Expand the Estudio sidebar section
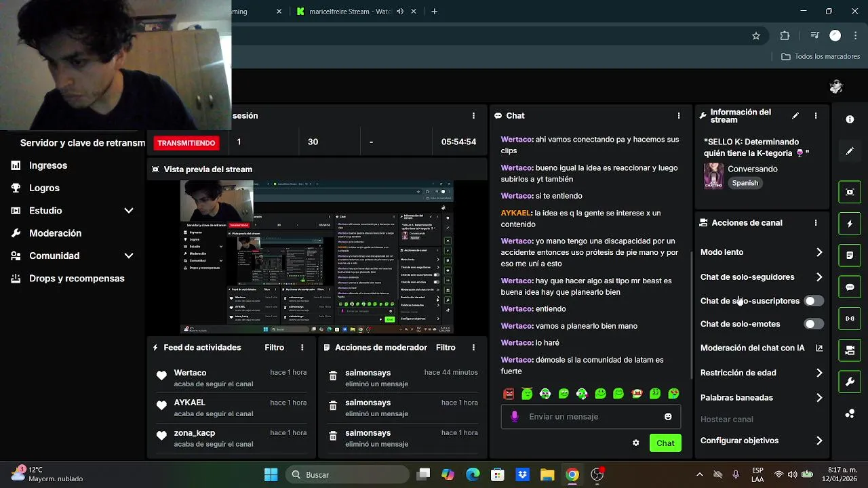 click(129, 211)
